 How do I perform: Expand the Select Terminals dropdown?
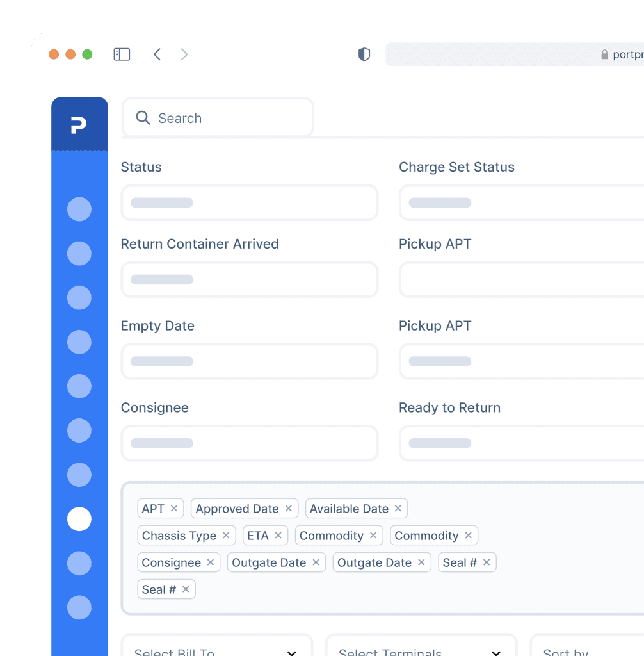[421, 649]
